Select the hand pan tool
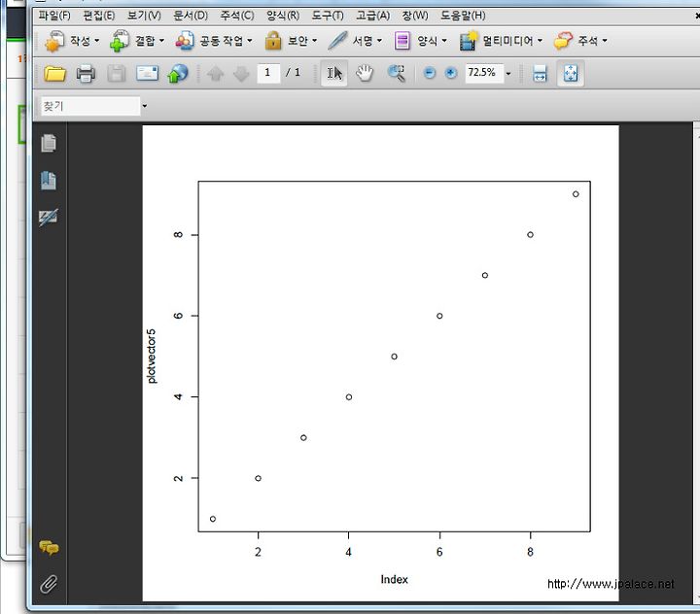 coord(365,74)
